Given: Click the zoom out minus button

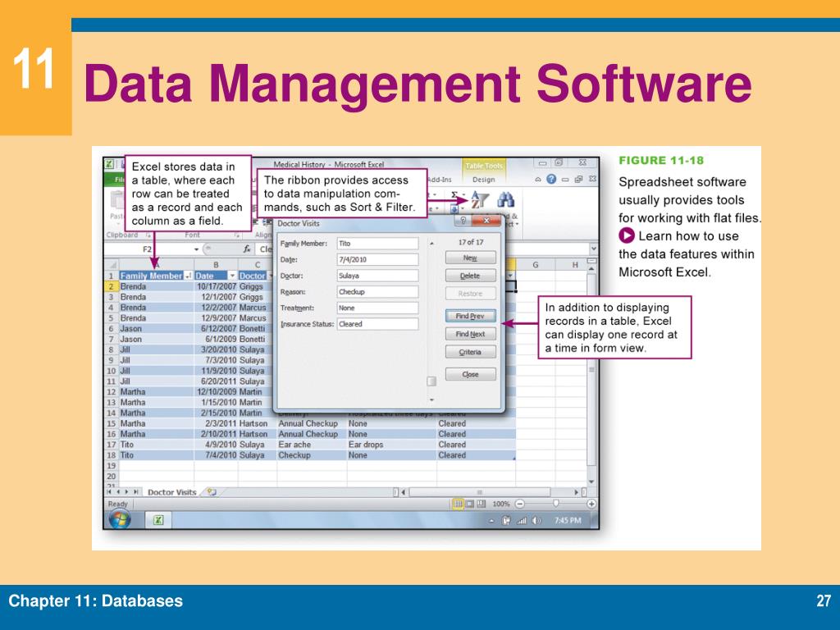Looking at the screenshot, I should (x=519, y=504).
